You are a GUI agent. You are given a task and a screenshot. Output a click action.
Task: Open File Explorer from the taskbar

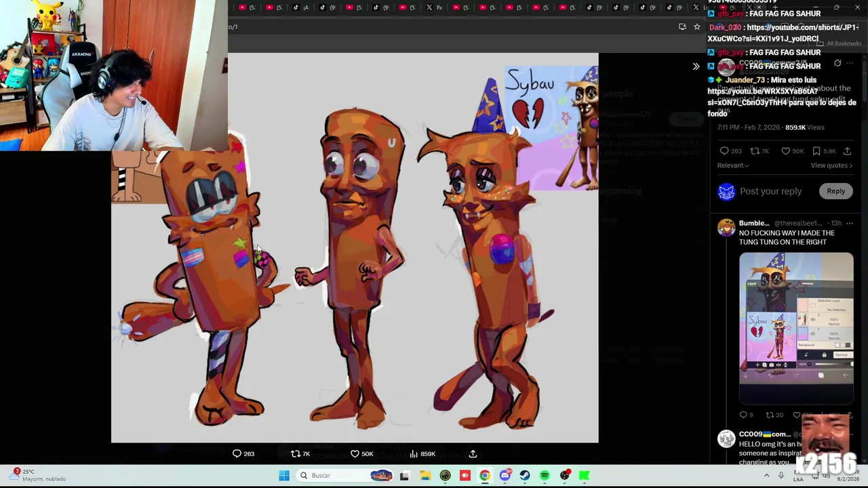click(425, 476)
